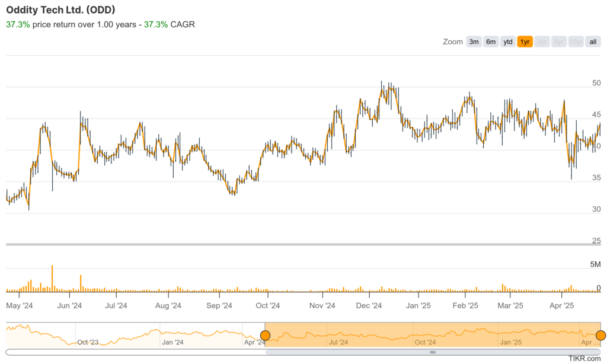The image size is (607, 364).
Task: Click the Jan '24 navigator label
Action: pyautogui.click(x=172, y=342)
